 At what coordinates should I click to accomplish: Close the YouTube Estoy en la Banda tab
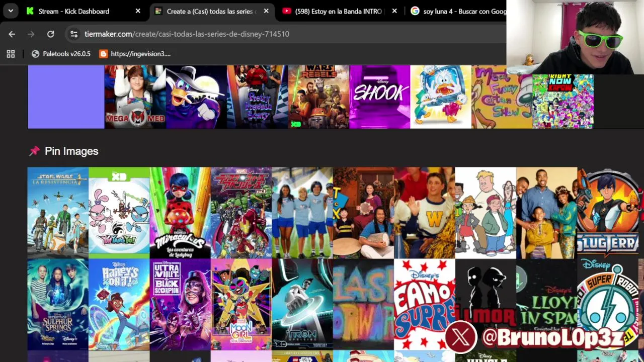(x=394, y=11)
